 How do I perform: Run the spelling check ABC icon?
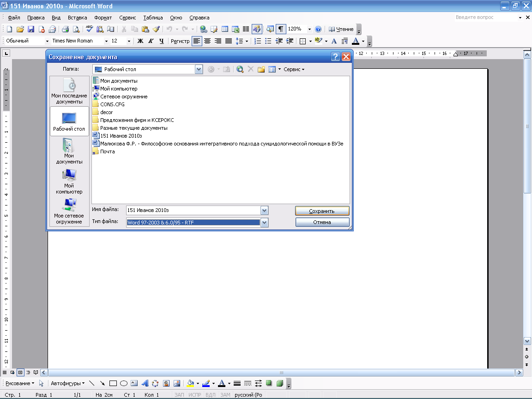pos(89,29)
